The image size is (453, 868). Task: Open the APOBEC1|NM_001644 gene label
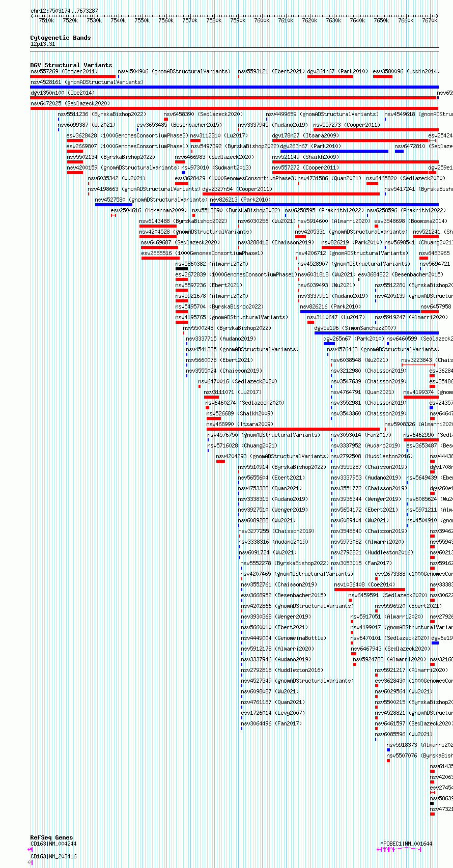(406, 844)
